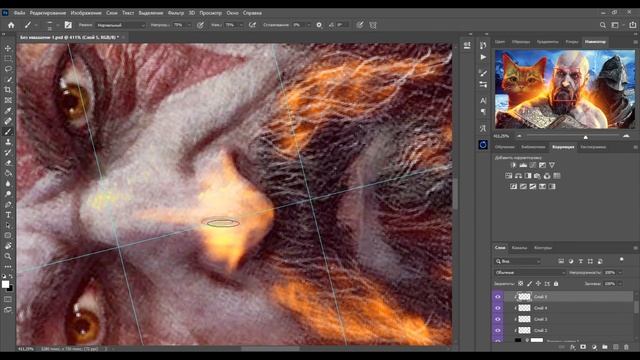Click the Navigator zoom in large mountains icon
The width and height of the screenshot is (640, 360).
click(x=626, y=136)
